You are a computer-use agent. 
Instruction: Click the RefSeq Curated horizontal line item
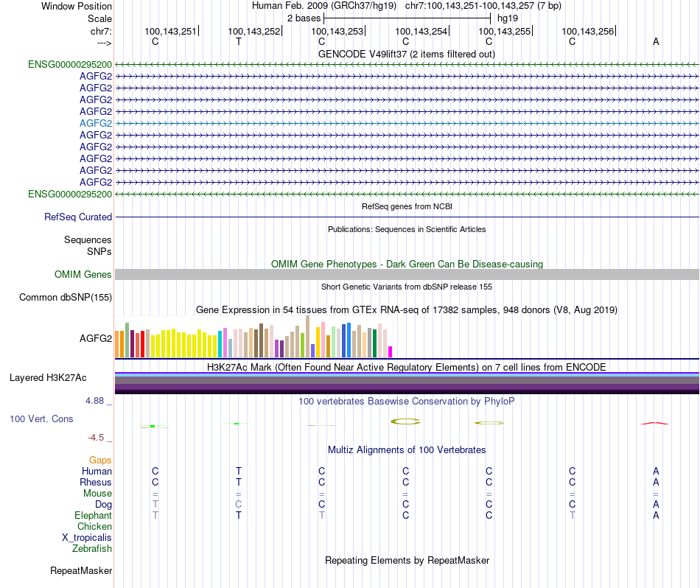407,217
